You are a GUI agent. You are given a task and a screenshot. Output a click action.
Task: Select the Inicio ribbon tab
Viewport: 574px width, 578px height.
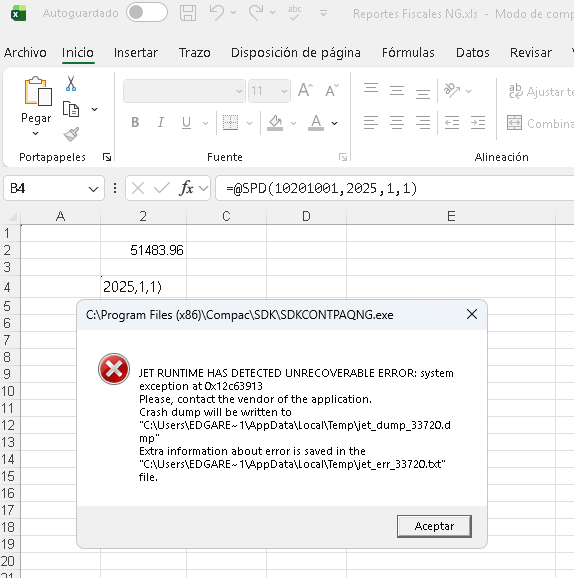78,53
